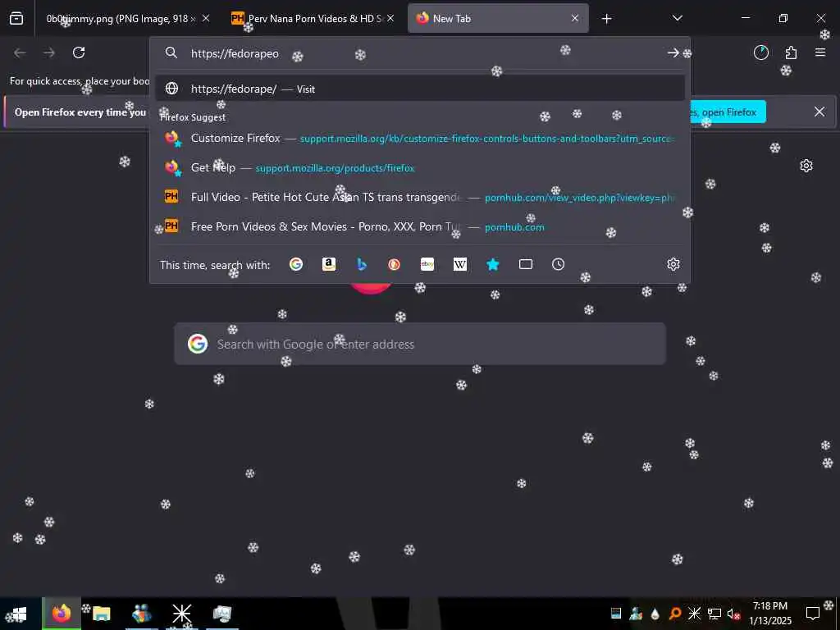This screenshot has width=840, height=630.
Task: Dismiss the Open Firefox notification bar
Action: click(819, 112)
